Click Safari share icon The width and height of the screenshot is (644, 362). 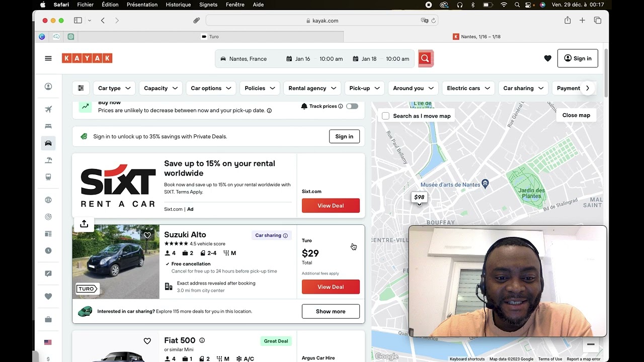pos(568,20)
